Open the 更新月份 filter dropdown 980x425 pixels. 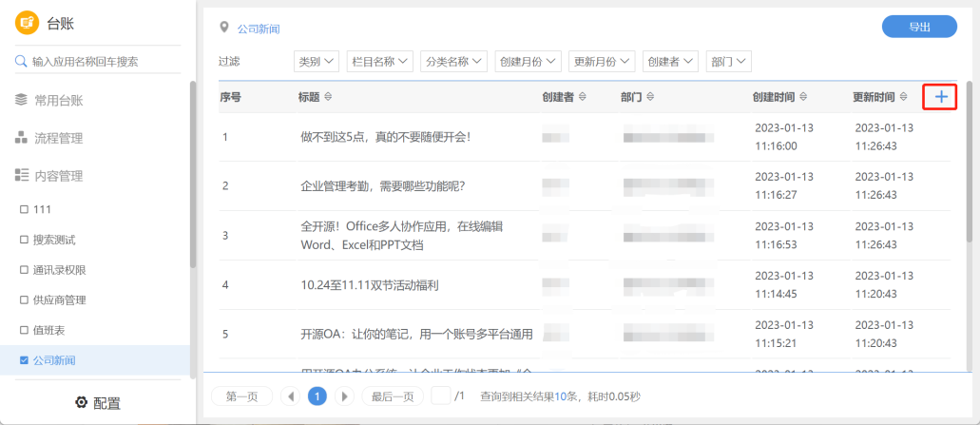click(602, 61)
